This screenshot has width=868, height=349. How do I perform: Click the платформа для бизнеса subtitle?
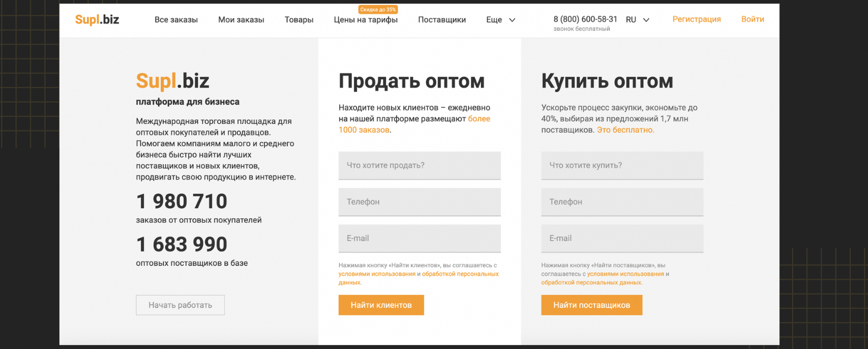click(x=188, y=102)
